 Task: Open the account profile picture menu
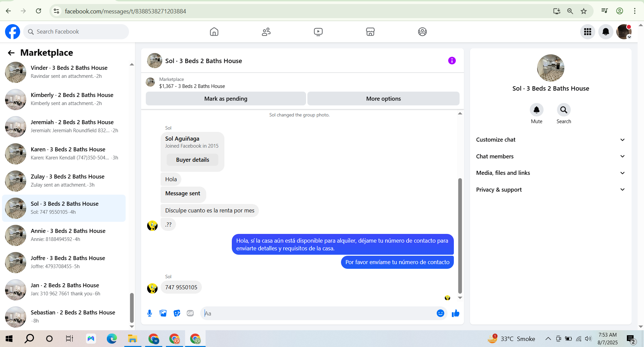click(624, 32)
